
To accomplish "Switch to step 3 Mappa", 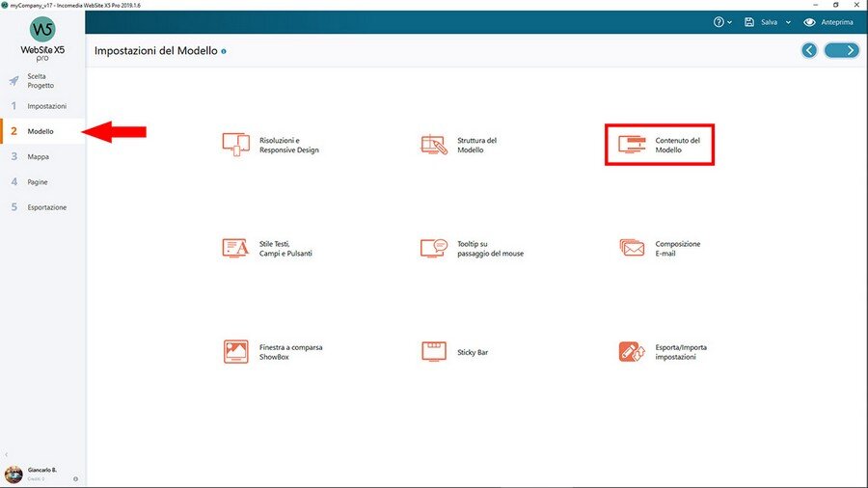I will point(39,156).
